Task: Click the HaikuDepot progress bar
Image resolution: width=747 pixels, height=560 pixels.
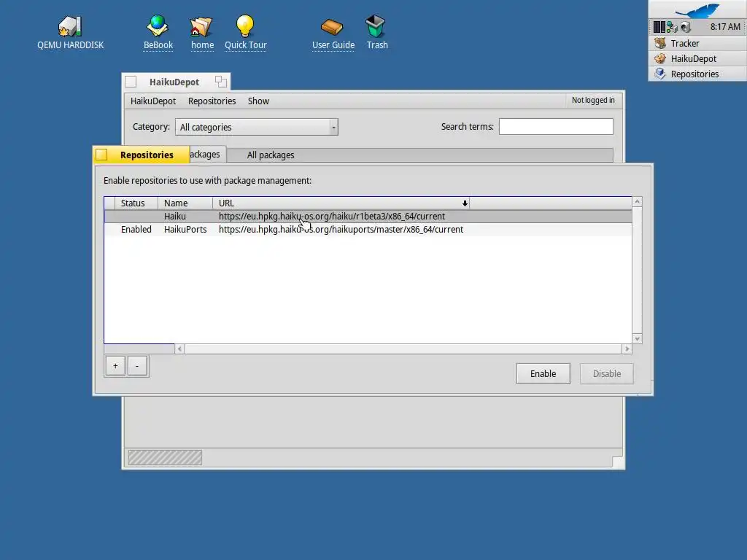Action: (165, 458)
